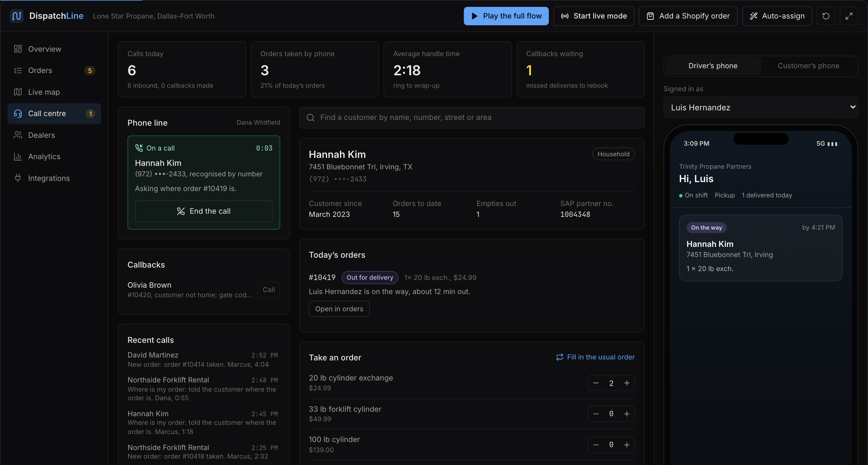Open David Martinez recent call
Viewport: 868px width, 465px height.
coord(203,359)
